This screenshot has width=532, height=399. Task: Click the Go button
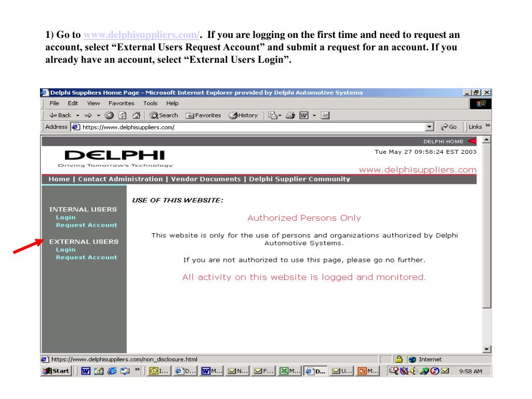click(x=448, y=127)
